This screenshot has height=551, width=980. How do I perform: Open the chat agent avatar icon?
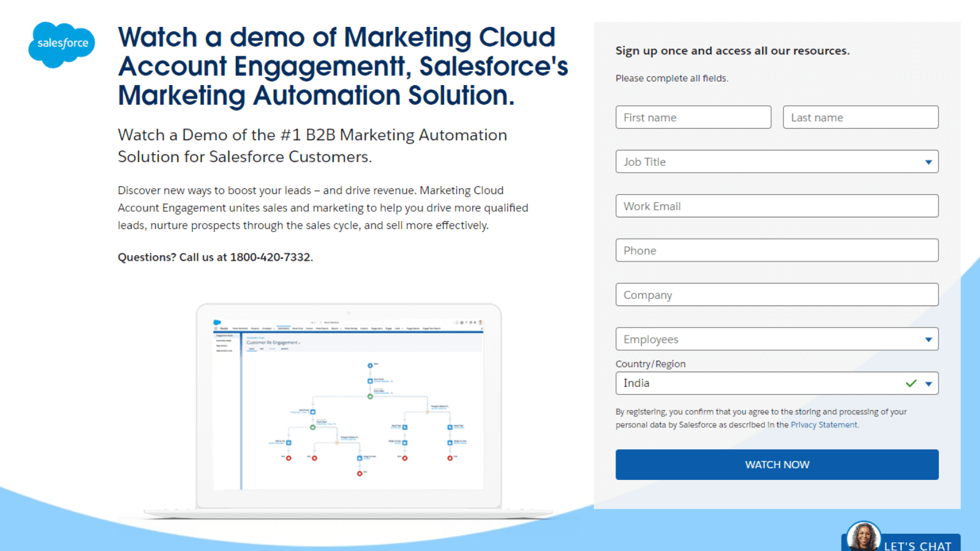click(864, 537)
